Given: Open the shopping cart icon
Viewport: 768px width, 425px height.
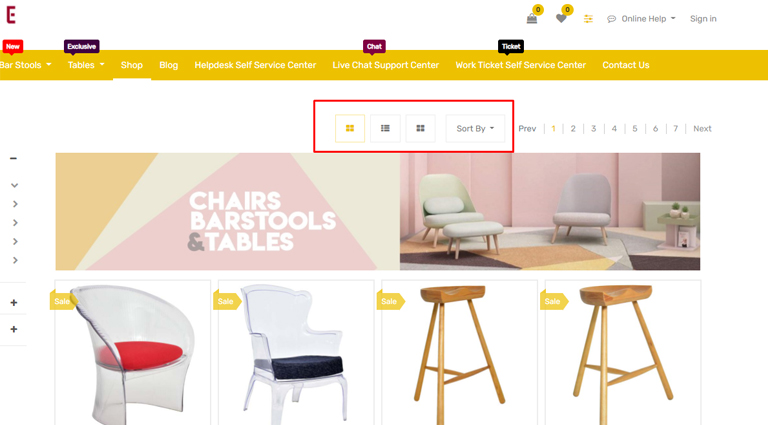Looking at the screenshot, I should pos(532,19).
